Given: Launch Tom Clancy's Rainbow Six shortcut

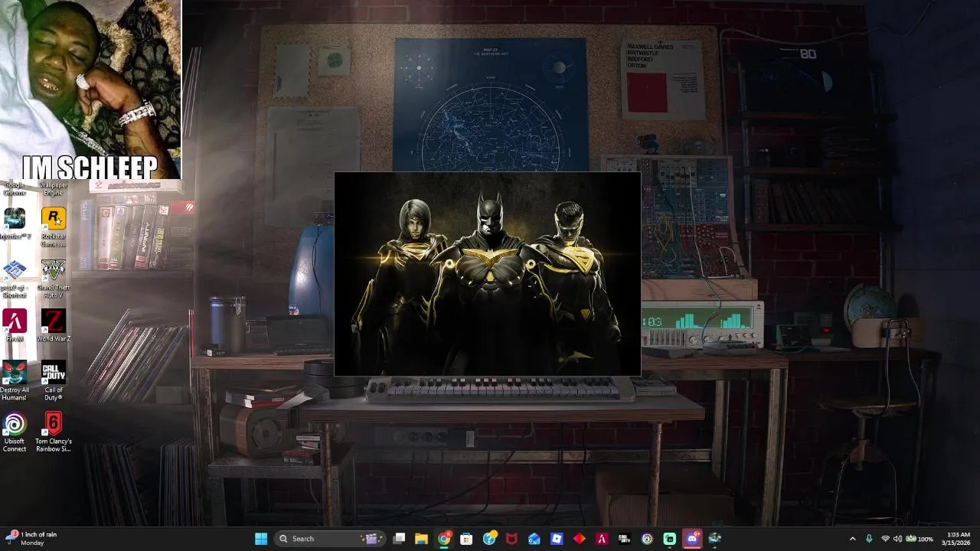Looking at the screenshot, I should 54,432.
